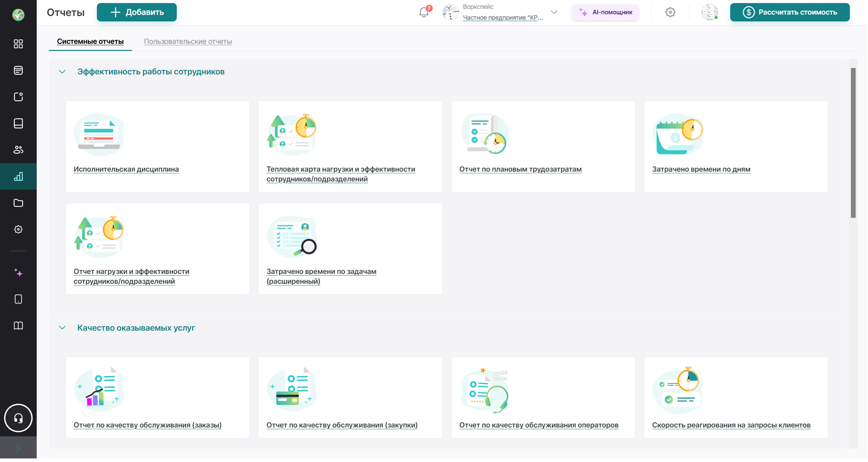868x462 pixels.
Task: Click the Отчеты page title
Action: (66, 12)
